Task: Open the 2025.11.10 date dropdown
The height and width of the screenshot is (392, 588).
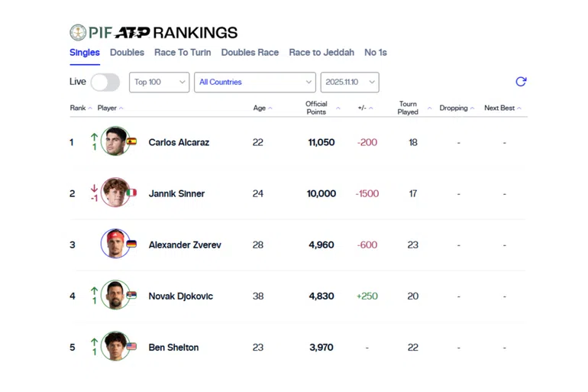Action: pos(349,82)
